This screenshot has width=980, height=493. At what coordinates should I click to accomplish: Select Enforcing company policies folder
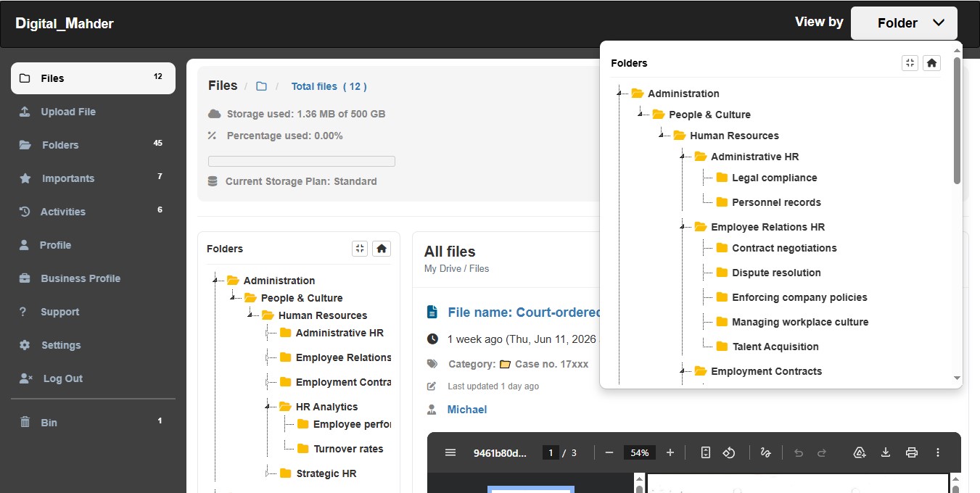(x=799, y=297)
